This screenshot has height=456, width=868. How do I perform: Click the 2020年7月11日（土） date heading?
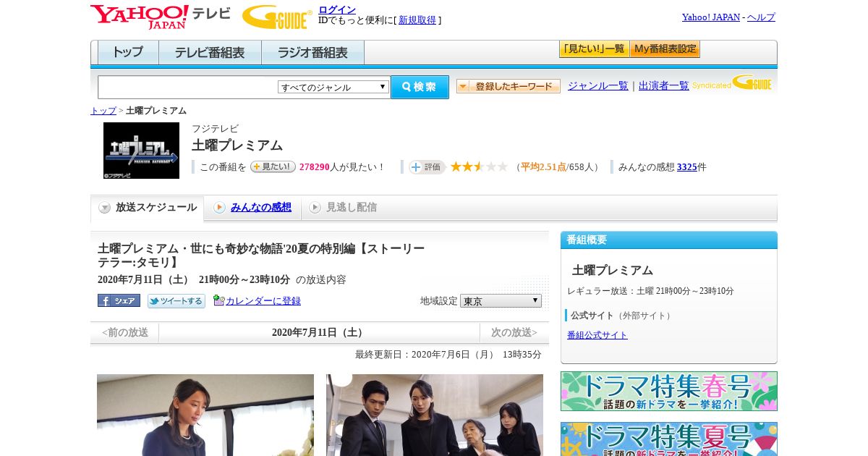pyautogui.click(x=319, y=332)
